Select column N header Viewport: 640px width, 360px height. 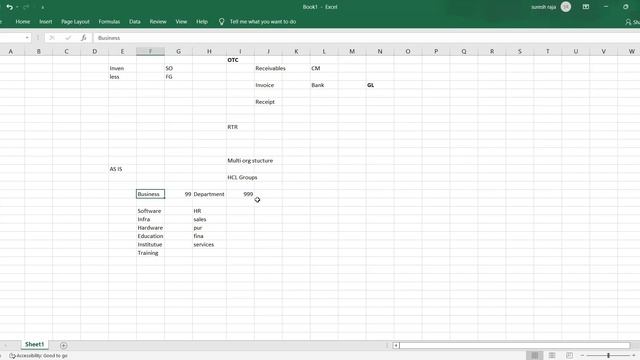380,51
